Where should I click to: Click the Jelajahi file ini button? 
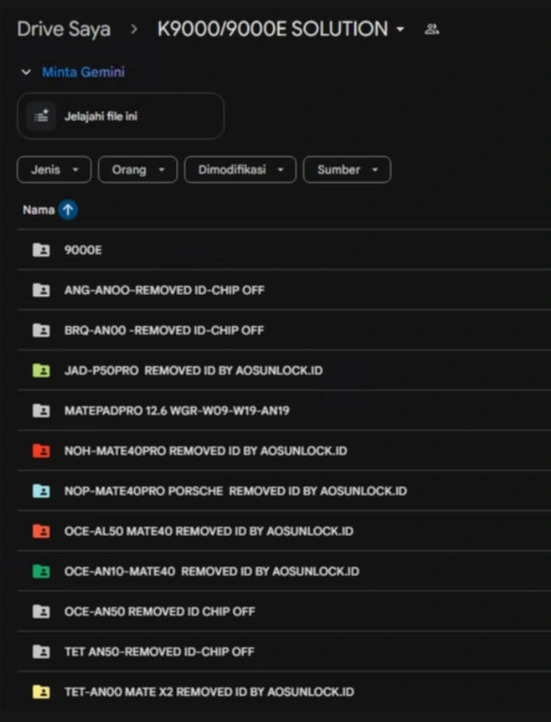pyautogui.click(x=121, y=116)
